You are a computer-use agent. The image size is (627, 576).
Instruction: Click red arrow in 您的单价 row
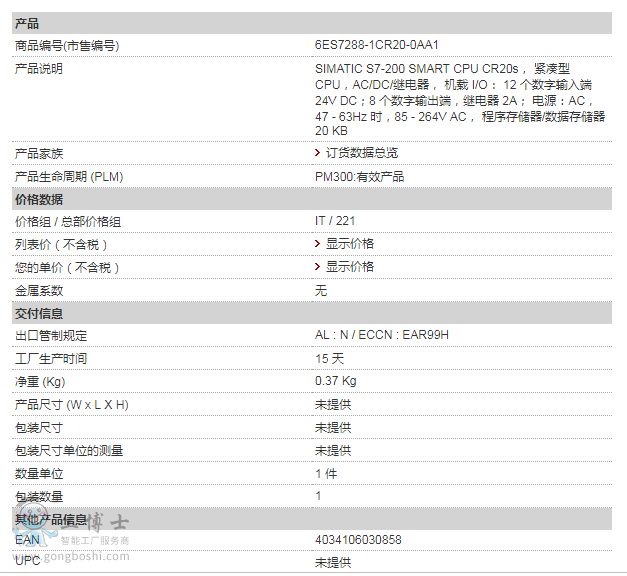(x=317, y=266)
